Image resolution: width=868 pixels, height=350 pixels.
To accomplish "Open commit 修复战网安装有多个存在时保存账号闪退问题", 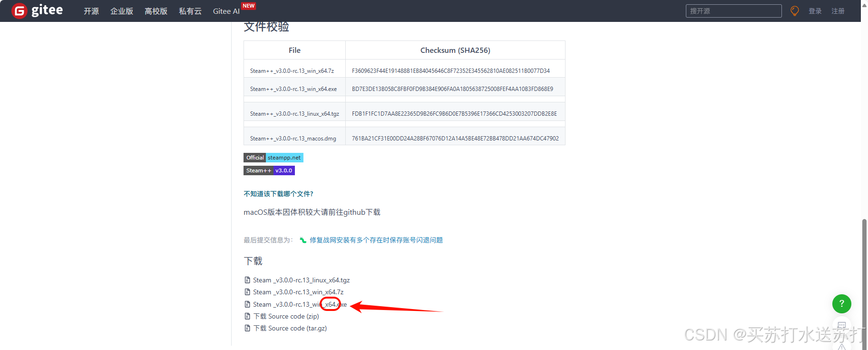I will coord(376,240).
